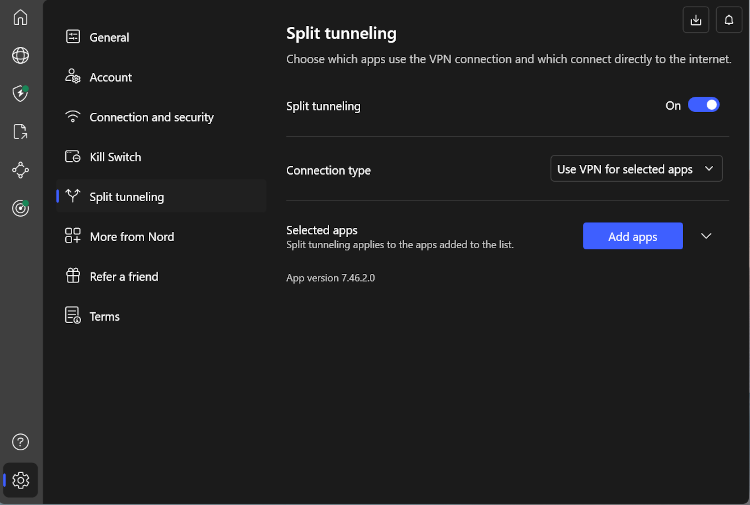The height and width of the screenshot is (505, 750).
Task: Go to Account settings label
Action: coord(110,77)
